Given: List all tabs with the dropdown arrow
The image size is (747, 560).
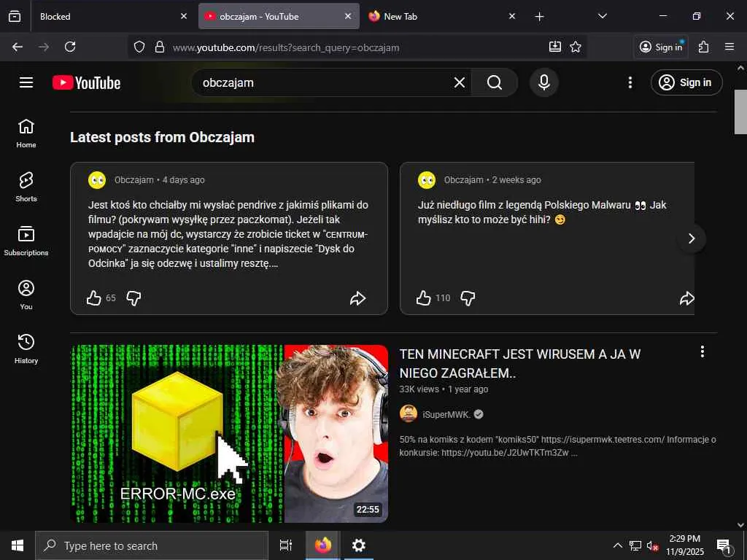Looking at the screenshot, I should coord(602,16).
